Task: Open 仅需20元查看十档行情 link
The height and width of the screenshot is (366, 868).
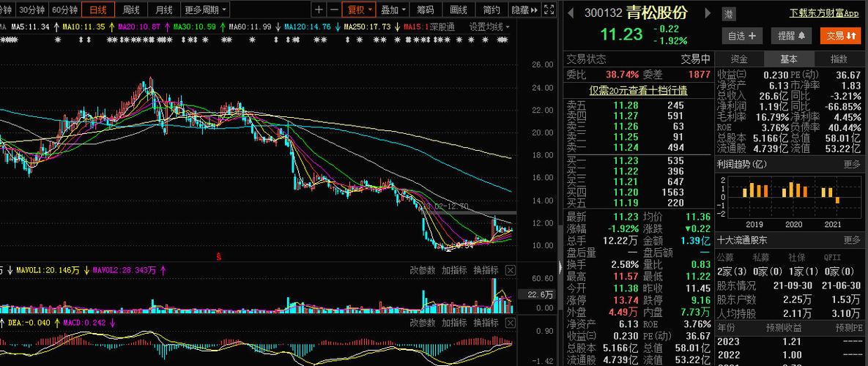Action: click(638, 90)
